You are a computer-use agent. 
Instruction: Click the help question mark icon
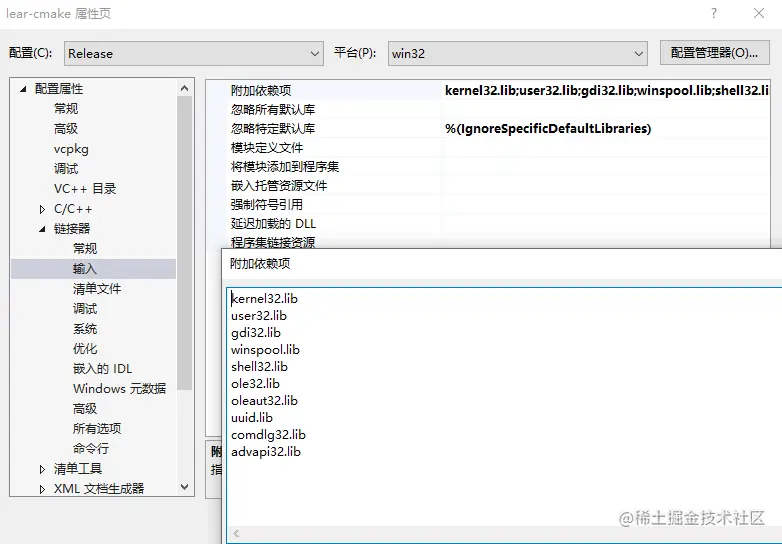pyautogui.click(x=714, y=13)
